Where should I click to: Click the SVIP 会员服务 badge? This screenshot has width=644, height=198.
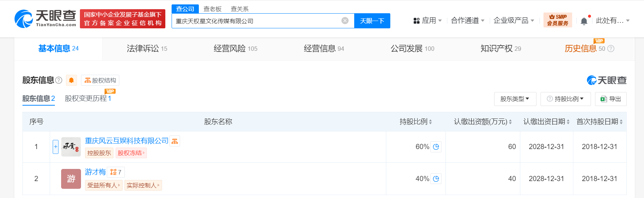[x=557, y=20]
